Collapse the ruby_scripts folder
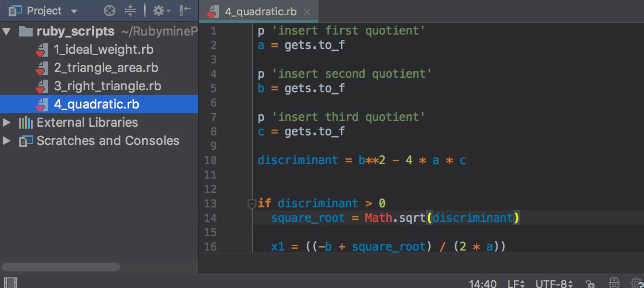Screen dimensions: 644x288 pos(6,32)
